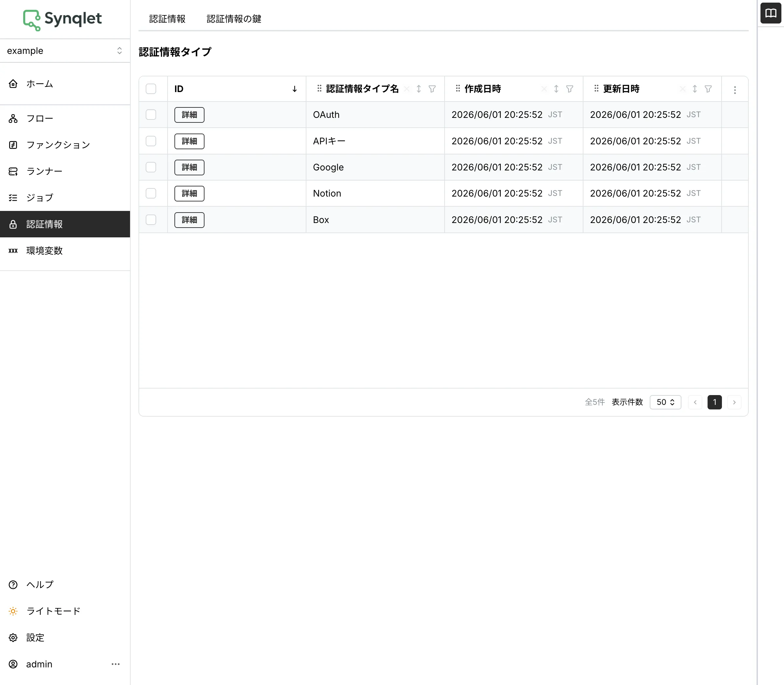Click the lock icon for 認証情報
784x685 pixels.
click(13, 224)
